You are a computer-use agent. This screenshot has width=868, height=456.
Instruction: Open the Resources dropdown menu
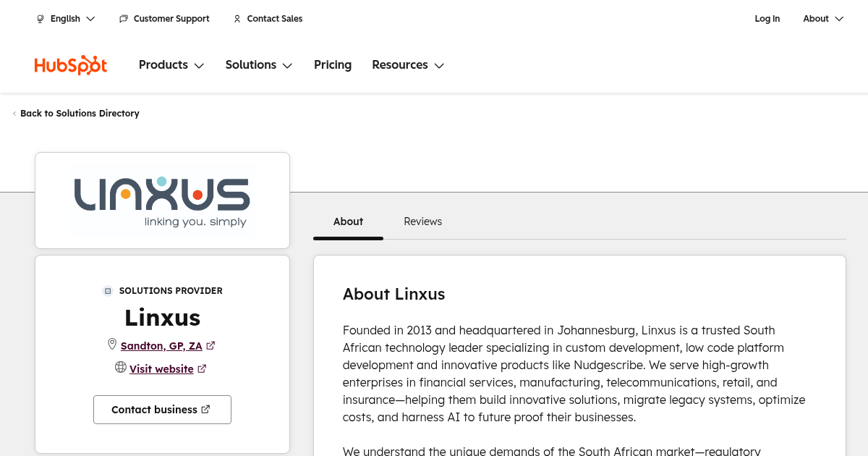[407, 65]
